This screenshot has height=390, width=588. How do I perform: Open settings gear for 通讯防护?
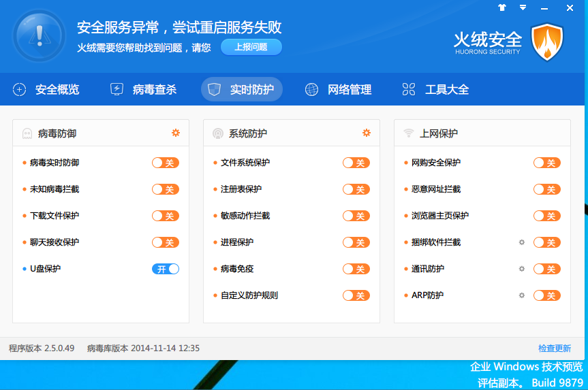(522, 269)
